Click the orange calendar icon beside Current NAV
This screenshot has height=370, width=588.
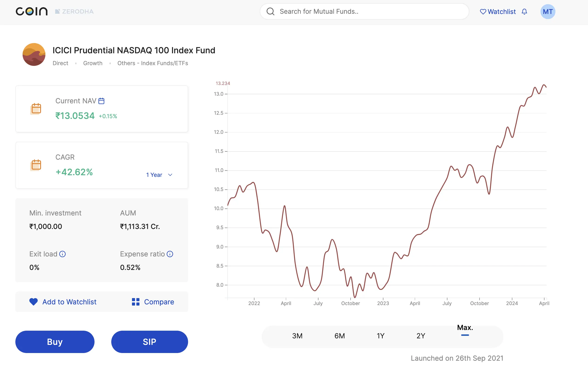point(36,109)
